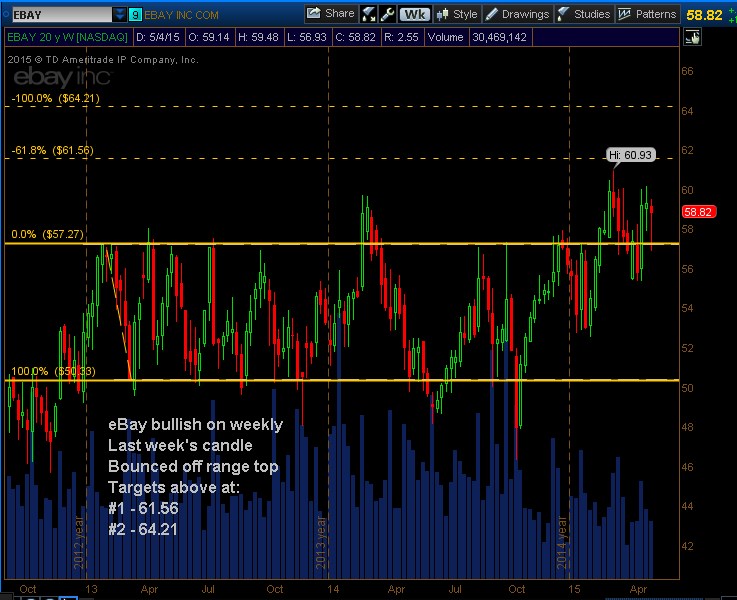Click the 'Bounced off range top' note line
The width and height of the screenshot is (737, 600).
(193, 467)
